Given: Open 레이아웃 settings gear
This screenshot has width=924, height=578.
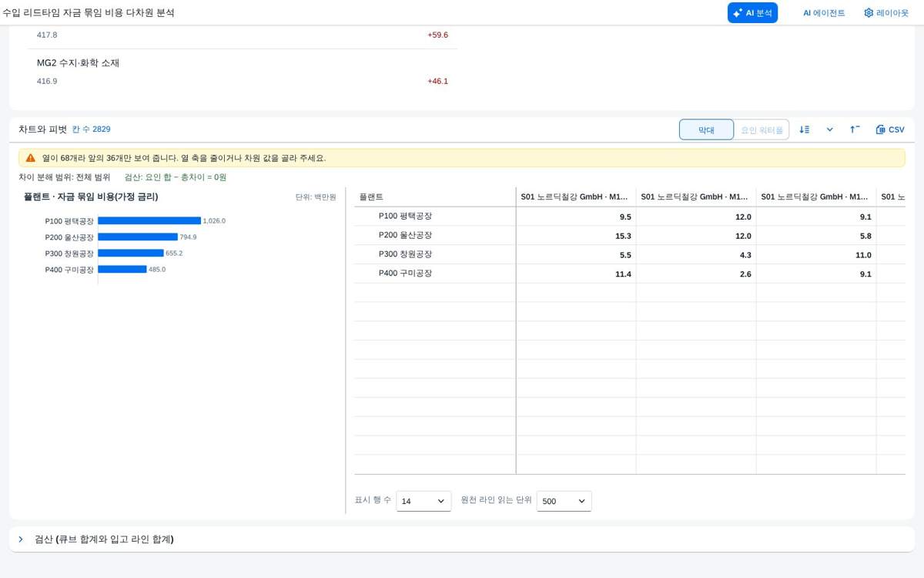Looking at the screenshot, I should pyautogui.click(x=886, y=12).
